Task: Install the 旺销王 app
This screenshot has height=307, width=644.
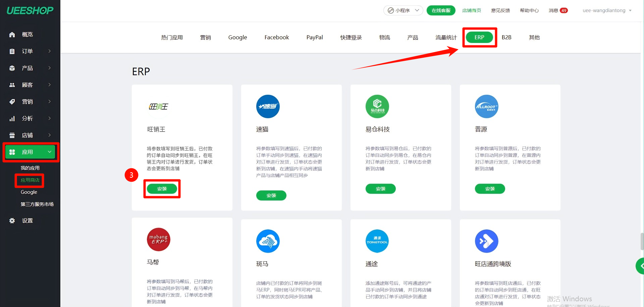Action: click(162, 189)
